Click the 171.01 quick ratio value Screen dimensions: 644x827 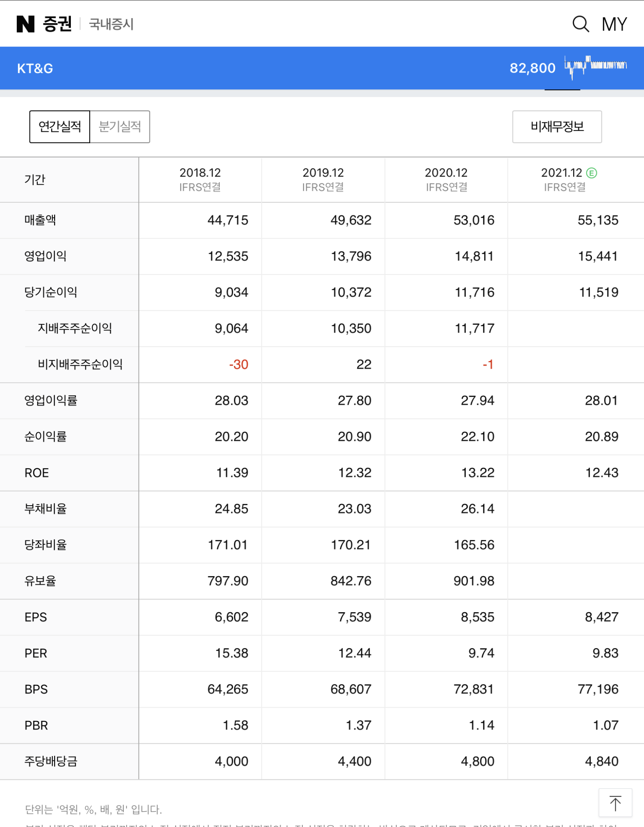pyautogui.click(x=228, y=545)
